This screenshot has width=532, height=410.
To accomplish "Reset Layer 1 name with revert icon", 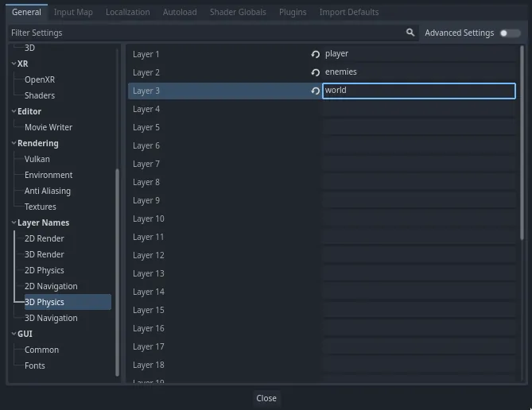I will (315, 54).
